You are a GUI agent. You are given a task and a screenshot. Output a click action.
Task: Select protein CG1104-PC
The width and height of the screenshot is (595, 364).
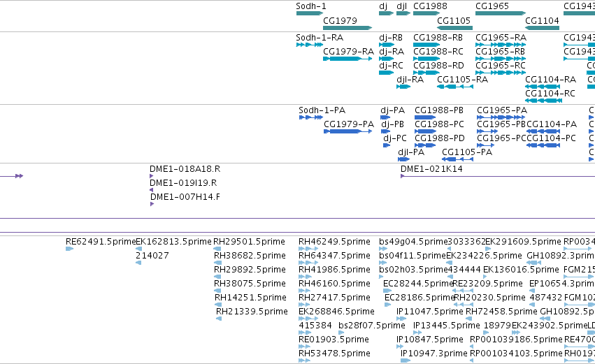tap(543, 145)
